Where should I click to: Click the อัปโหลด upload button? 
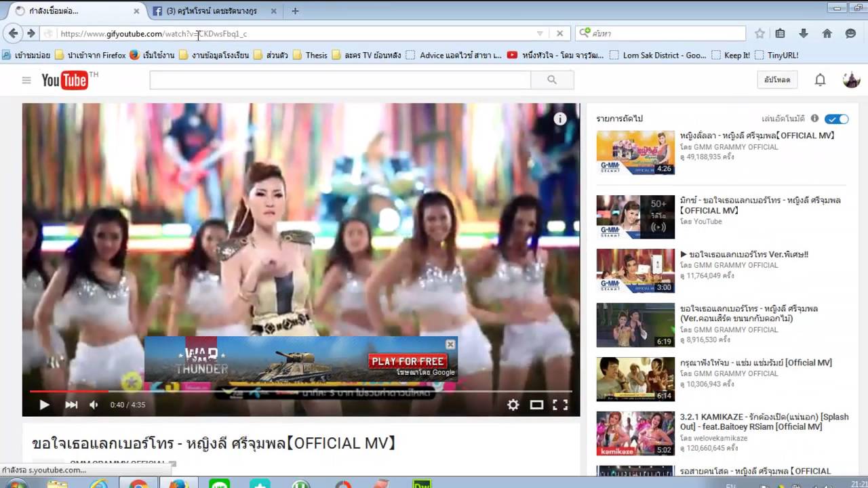point(777,80)
